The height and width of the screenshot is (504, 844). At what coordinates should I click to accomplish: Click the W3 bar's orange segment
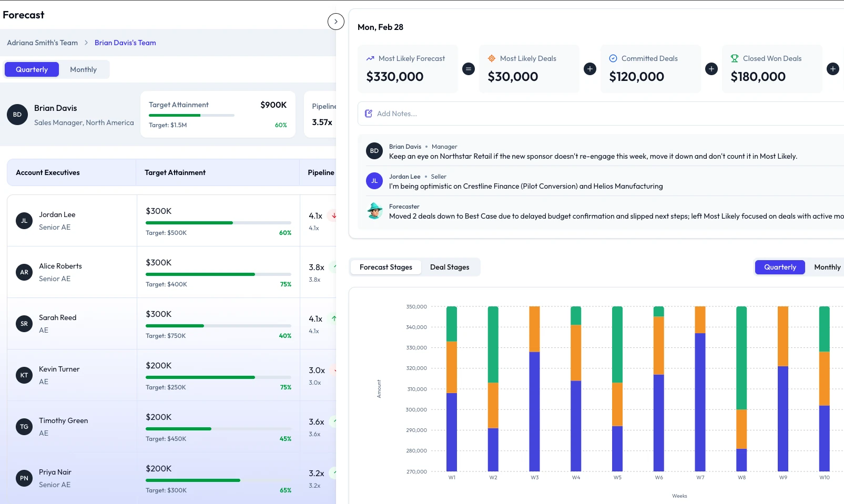click(x=534, y=329)
